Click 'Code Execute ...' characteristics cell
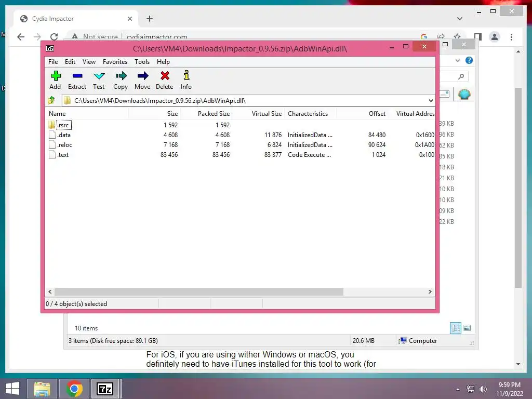This screenshot has width=532, height=399. 310,155
